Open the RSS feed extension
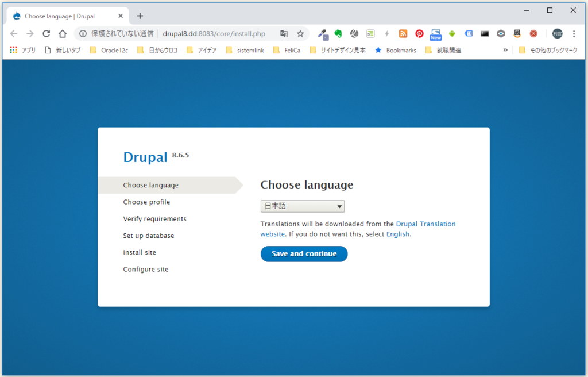Screen dimensions: 588x377 tap(403, 34)
